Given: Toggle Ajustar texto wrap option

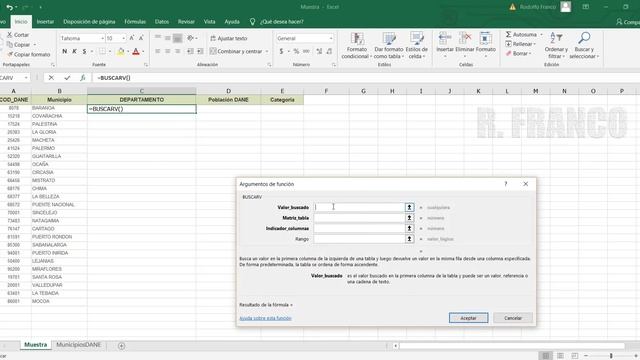Looking at the screenshot, I should pyautogui.click(x=229, y=38).
